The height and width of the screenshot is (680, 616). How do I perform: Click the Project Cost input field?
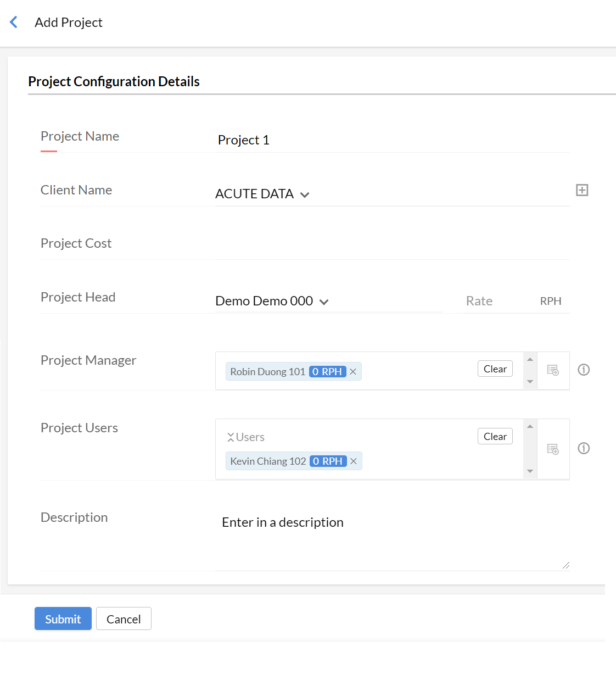392,244
